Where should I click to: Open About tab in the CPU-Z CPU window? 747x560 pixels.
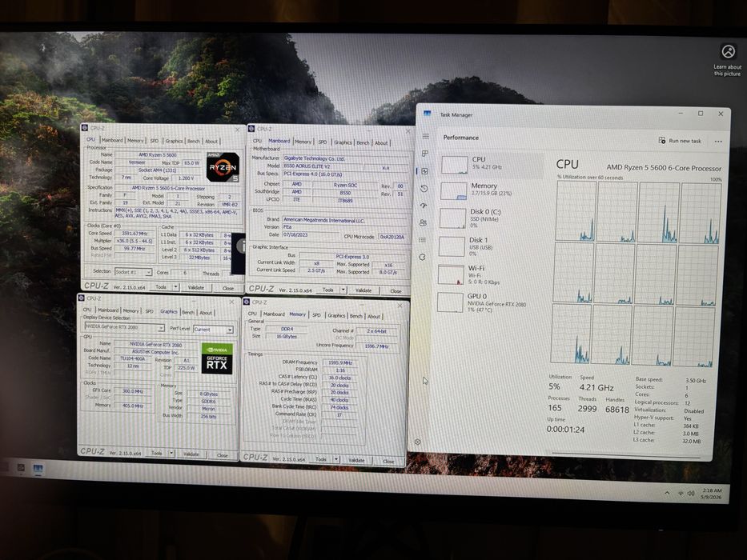211,142
